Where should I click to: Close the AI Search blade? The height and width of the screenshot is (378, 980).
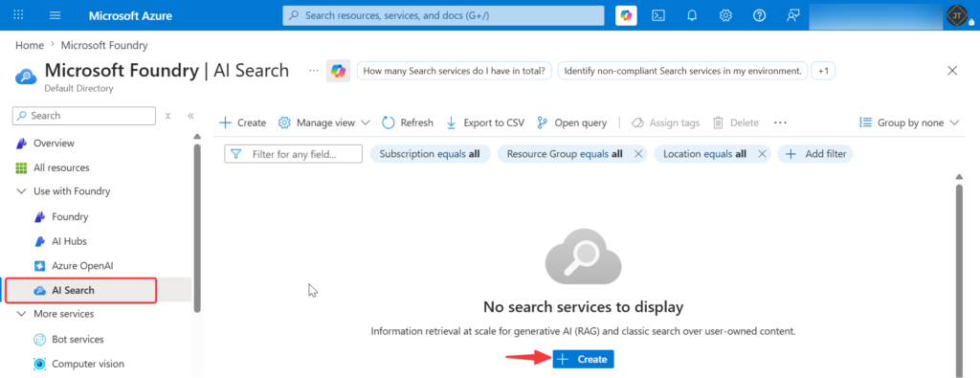952,71
